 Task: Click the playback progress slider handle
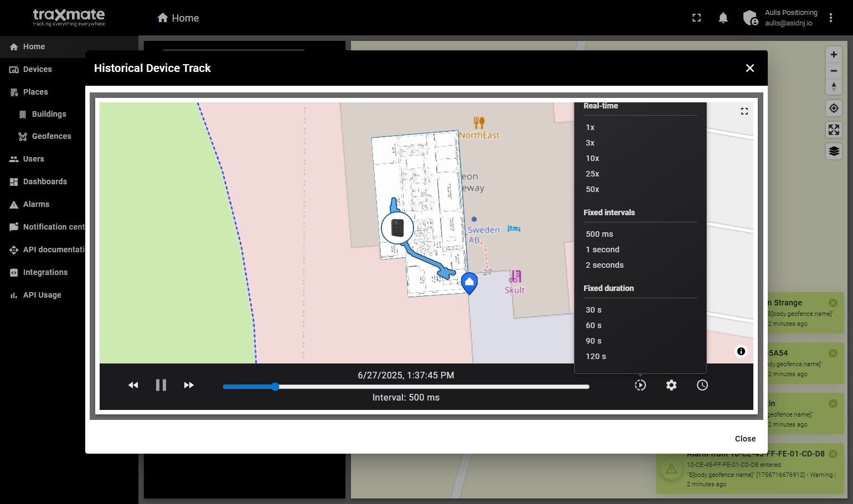[x=275, y=387]
